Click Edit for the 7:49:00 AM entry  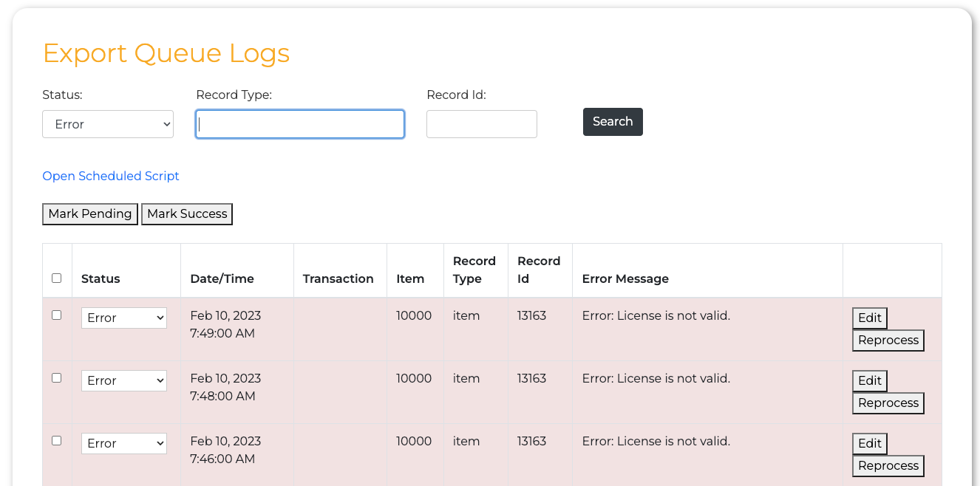click(869, 318)
